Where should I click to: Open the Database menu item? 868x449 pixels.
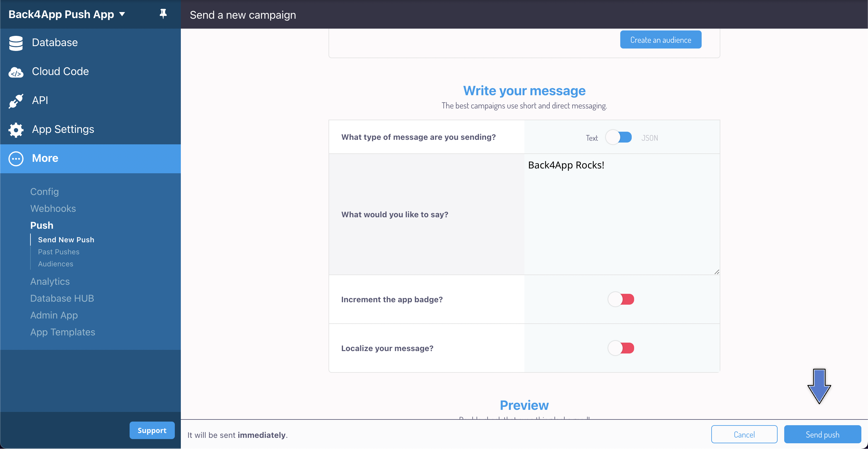90,43
